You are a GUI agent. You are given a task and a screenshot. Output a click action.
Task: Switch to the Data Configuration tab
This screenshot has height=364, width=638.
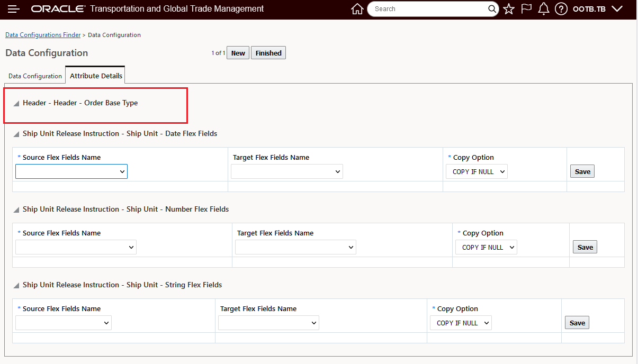pos(35,76)
